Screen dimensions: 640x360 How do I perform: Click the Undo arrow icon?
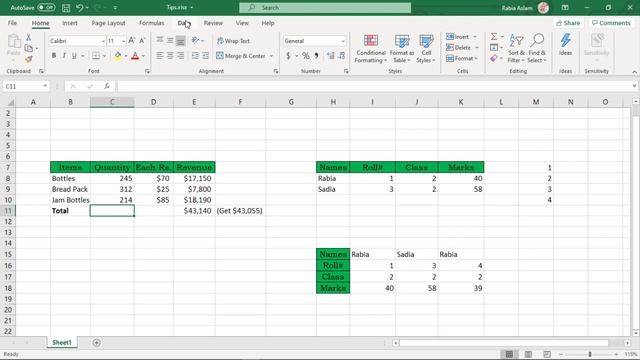(80, 8)
